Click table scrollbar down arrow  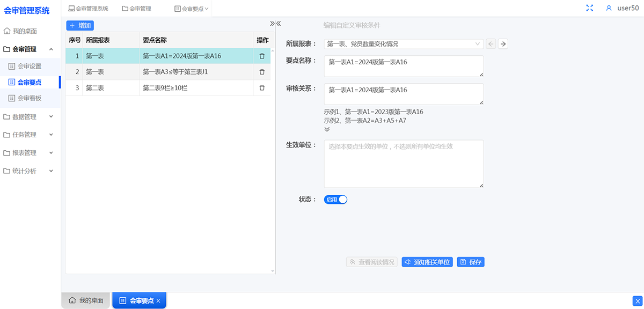click(273, 271)
